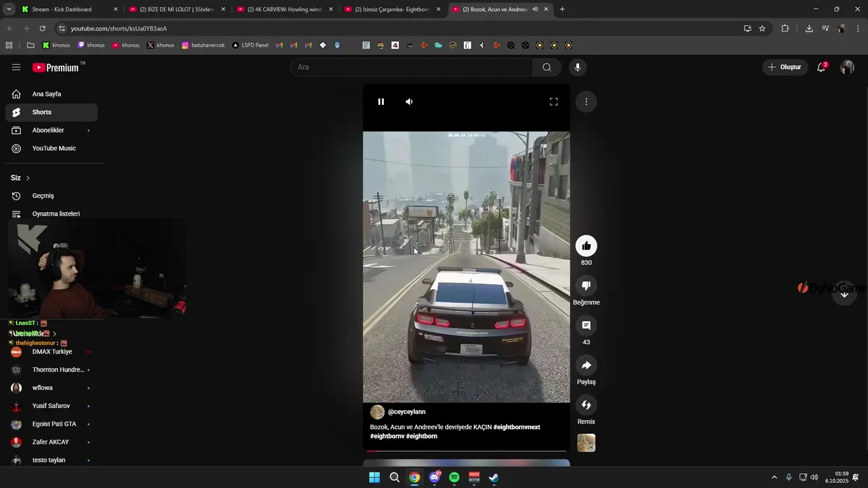868x488 pixels.
Task: Open testo taylan subscription channel
Action: click(52, 460)
